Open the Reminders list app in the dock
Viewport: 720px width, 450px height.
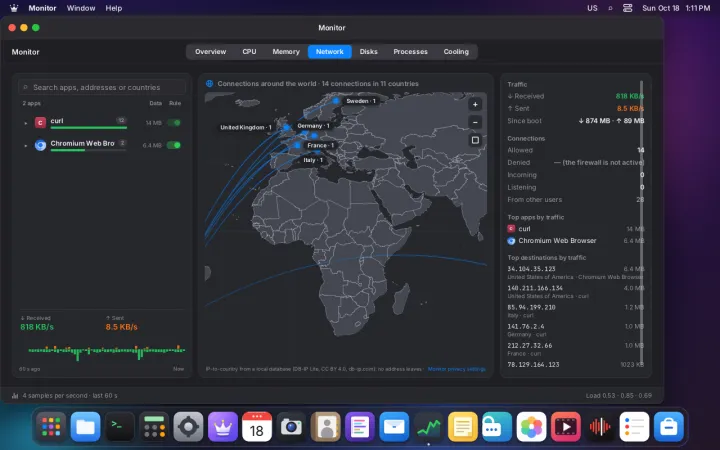(634, 427)
